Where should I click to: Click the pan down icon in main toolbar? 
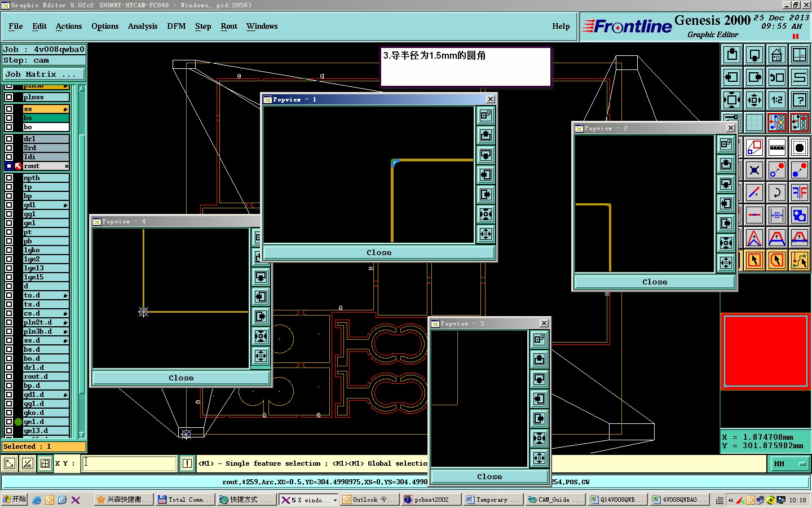pos(754,55)
